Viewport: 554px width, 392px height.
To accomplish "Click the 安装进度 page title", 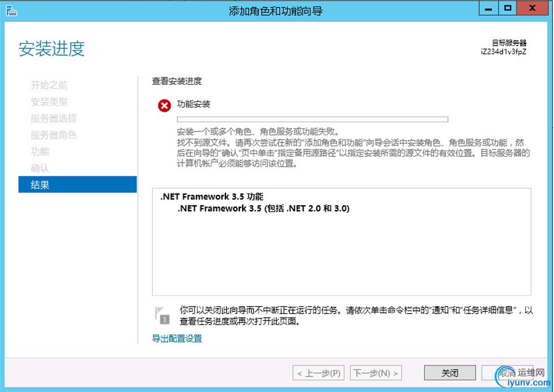I will [x=51, y=48].
